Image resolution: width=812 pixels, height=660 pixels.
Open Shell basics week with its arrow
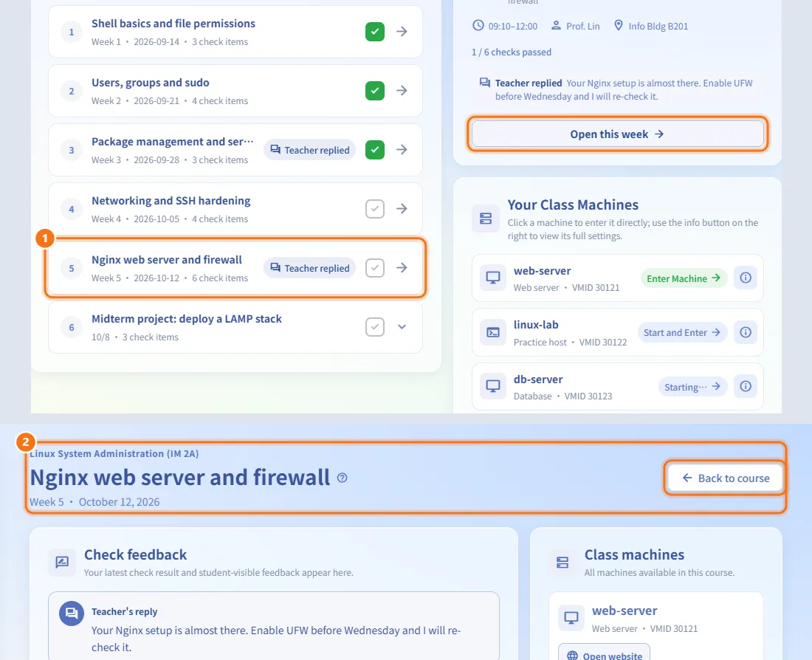pos(402,32)
